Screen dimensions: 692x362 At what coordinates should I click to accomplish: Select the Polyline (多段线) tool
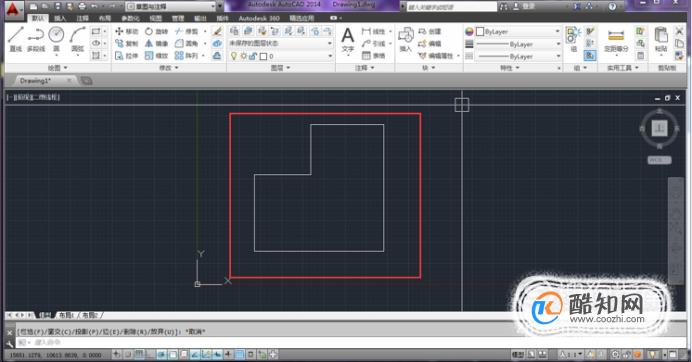[x=36, y=39]
